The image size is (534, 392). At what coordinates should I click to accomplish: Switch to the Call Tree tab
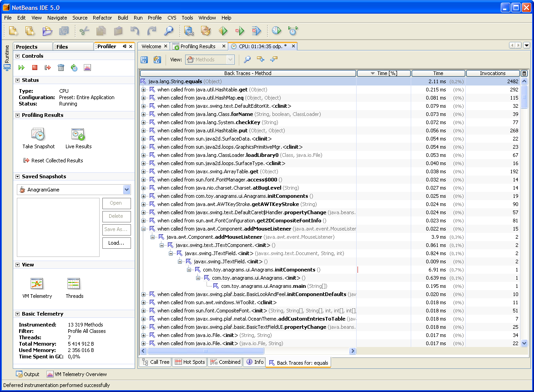click(x=156, y=362)
